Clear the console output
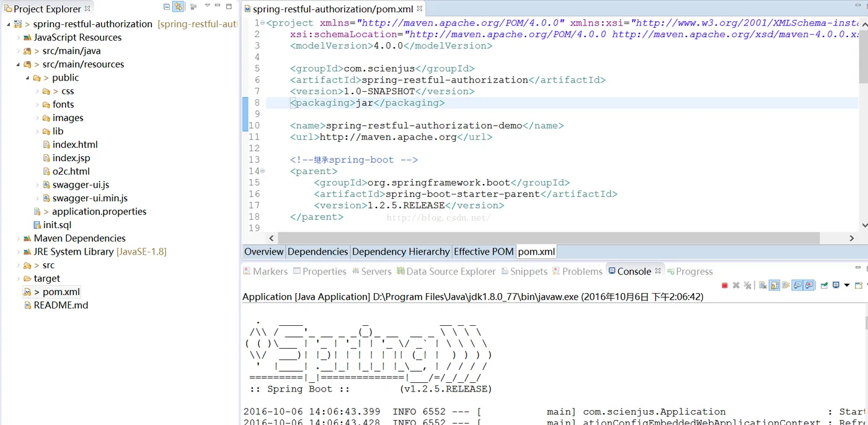Image resolution: width=868 pixels, height=425 pixels. (763, 285)
